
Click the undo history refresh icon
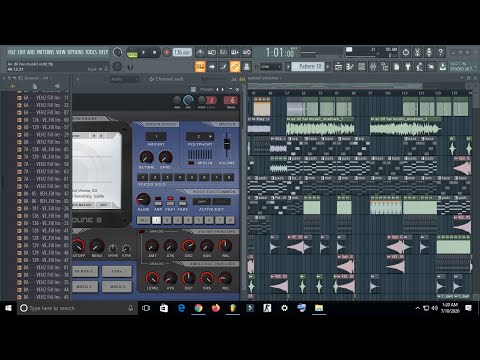pyautogui.click(x=406, y=52)
